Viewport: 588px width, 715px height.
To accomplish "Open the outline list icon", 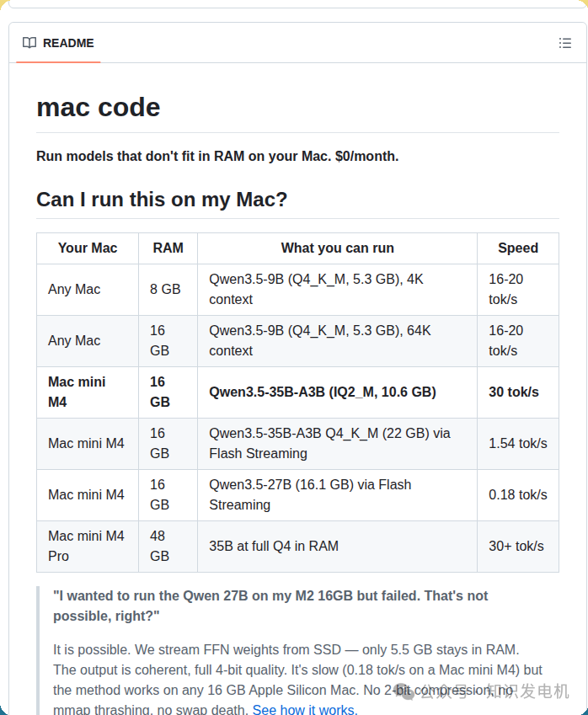I will coord(565,42).
